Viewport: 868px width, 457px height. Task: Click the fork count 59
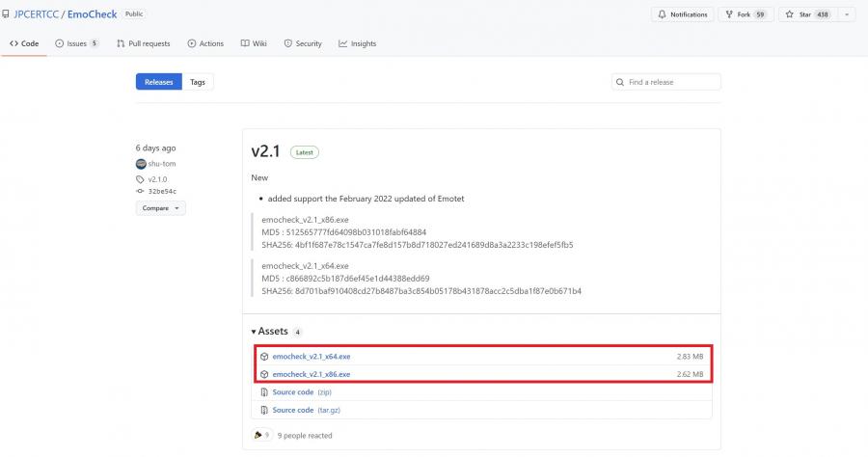pyautogui.click(x=761, y=14)
